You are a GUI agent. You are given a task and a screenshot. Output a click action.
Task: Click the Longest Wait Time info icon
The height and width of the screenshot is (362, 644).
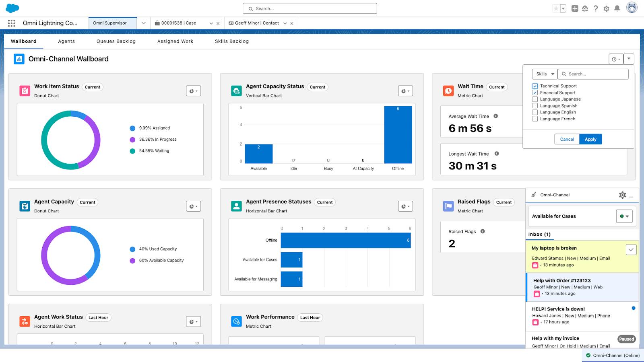click(497, 154)
